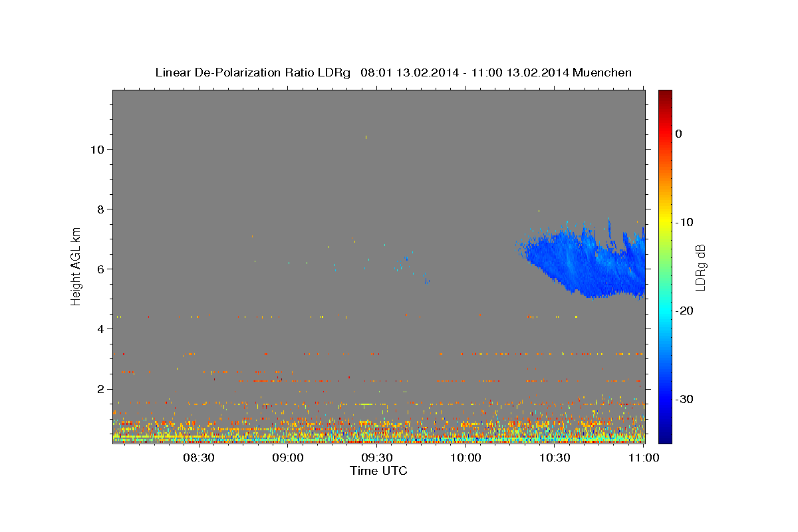The height and width of the screenshot is (532, 798).
Task: Click the 'Height AGL km' axis label
Action: click(76, 265)
